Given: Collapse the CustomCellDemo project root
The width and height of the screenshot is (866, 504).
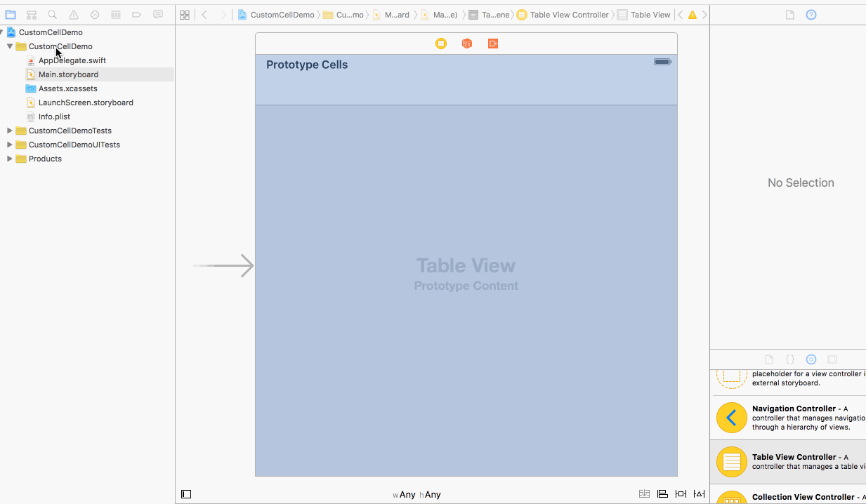Looking at the screenshot, I should [2, 32].
